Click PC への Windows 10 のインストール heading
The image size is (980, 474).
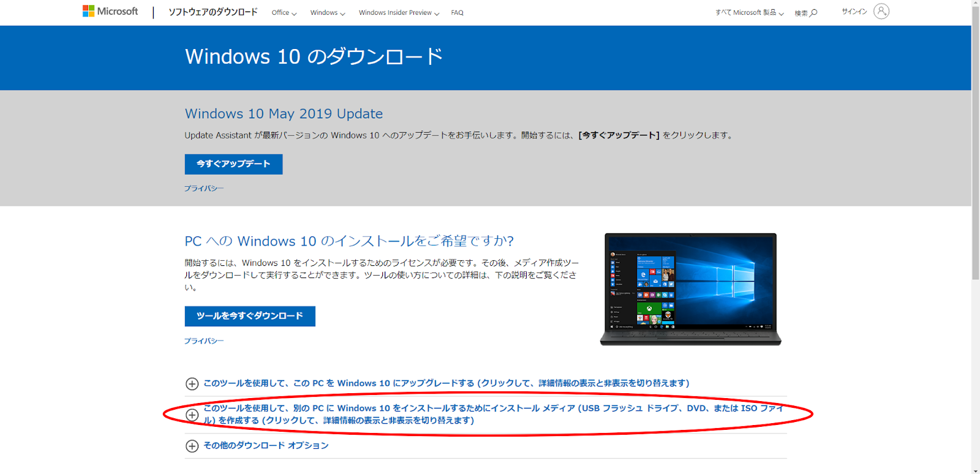[349, 241]
